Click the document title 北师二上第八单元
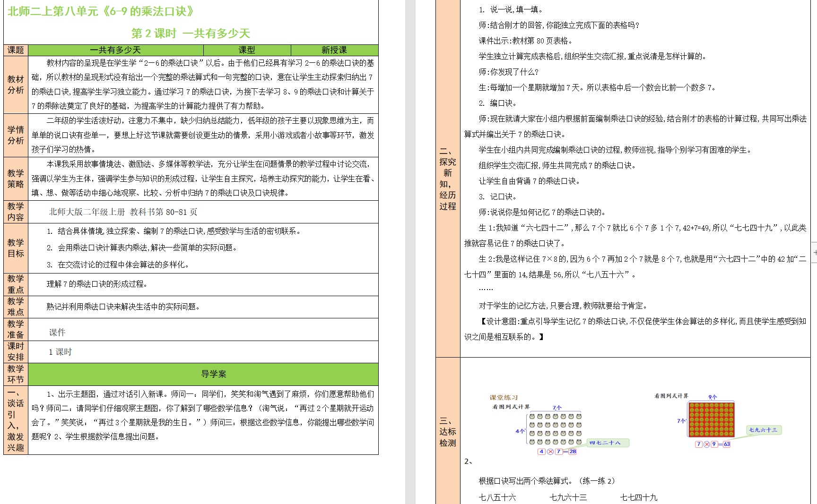 [x=101, y=11]
